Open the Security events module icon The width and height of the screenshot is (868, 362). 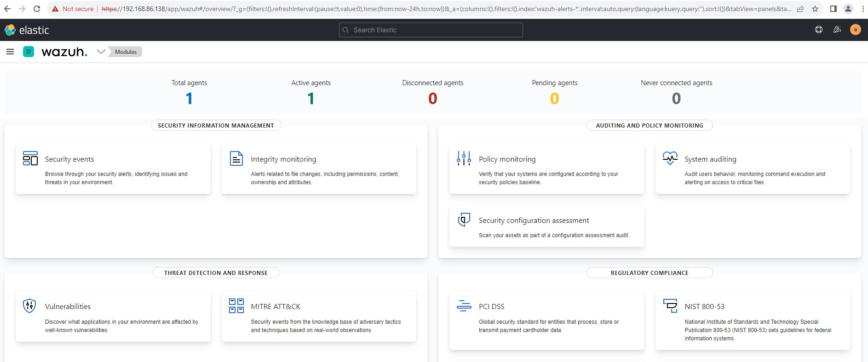[x=30, y=158]
